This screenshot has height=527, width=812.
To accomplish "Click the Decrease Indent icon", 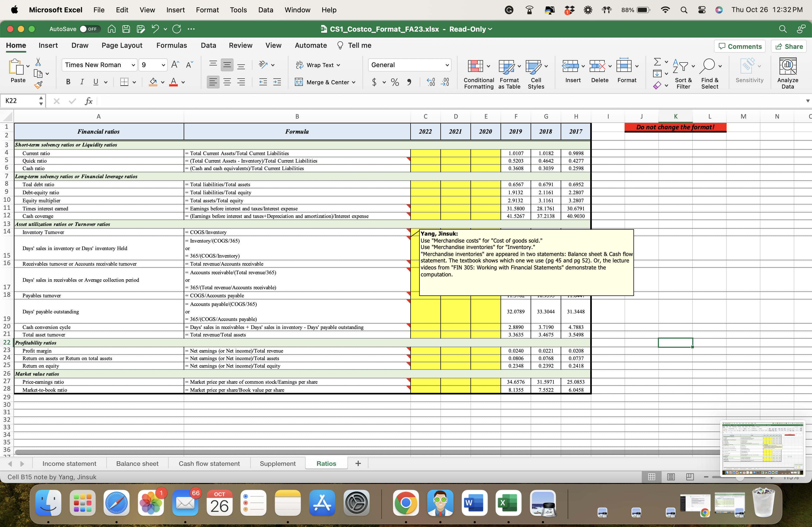I will 263,82.
